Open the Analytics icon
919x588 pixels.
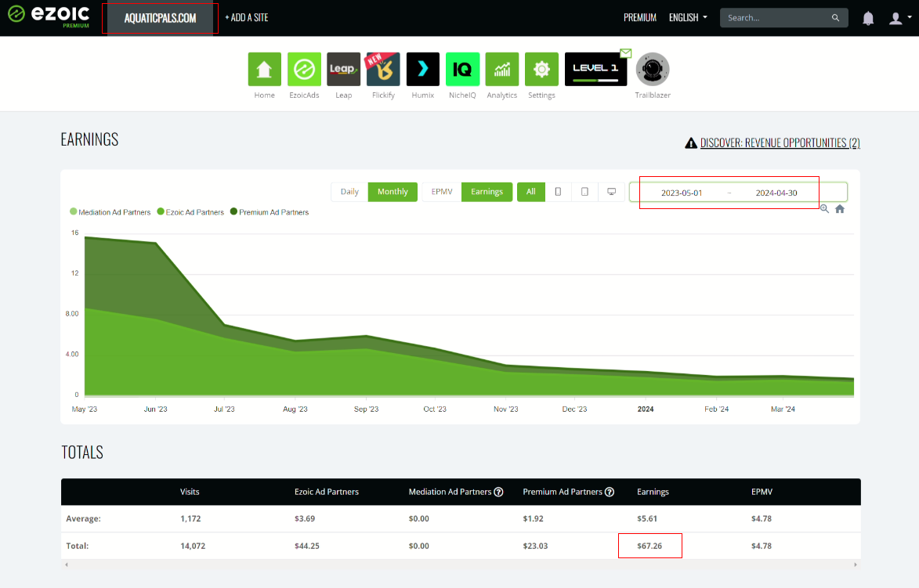click(x=502, y=69)
